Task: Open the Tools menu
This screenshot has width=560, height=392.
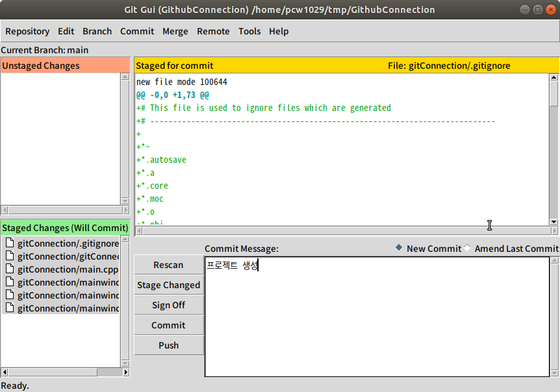Action: [x=249, y=31]
